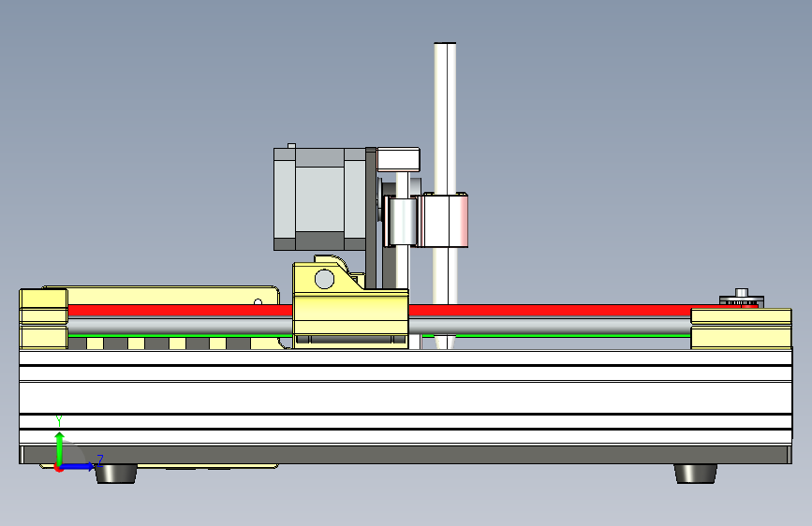The image size is (812, 526).
Task: Select the belt pulley on the right end
Action: click(741, 299)
